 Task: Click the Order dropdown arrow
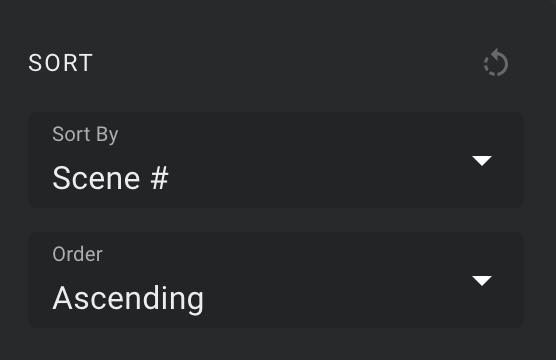click(x=482, y=281)
